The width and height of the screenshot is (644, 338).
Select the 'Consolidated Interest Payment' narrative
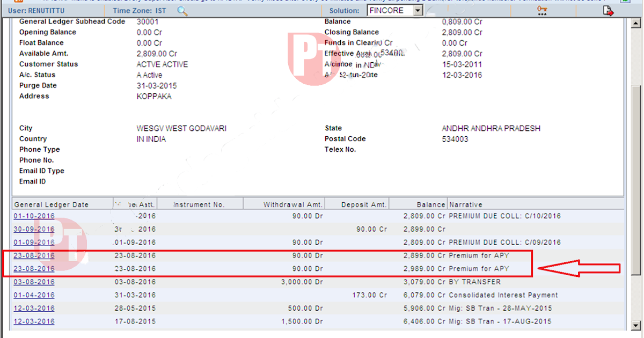point(503,295)
